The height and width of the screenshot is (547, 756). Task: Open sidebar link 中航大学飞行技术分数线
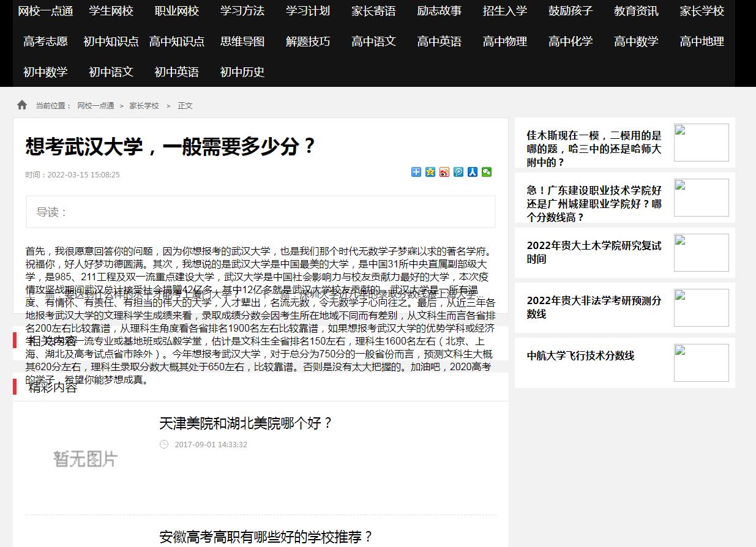(x=580, y=355)
